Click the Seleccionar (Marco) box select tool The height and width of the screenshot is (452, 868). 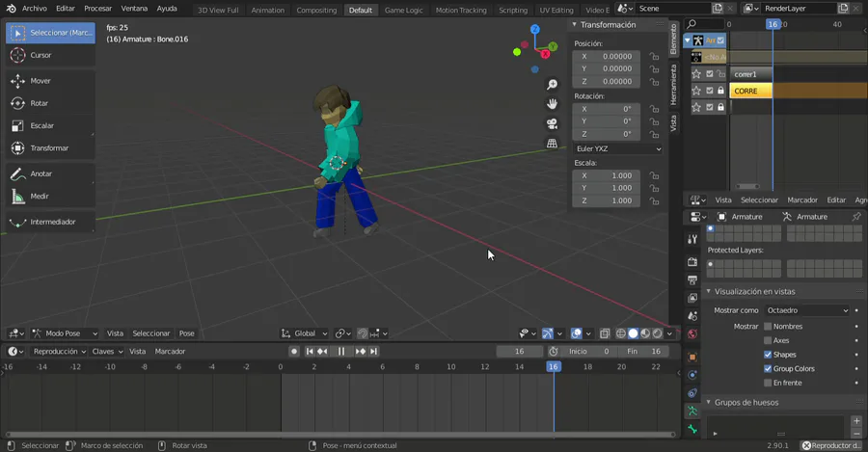click(x=50, y=33)
